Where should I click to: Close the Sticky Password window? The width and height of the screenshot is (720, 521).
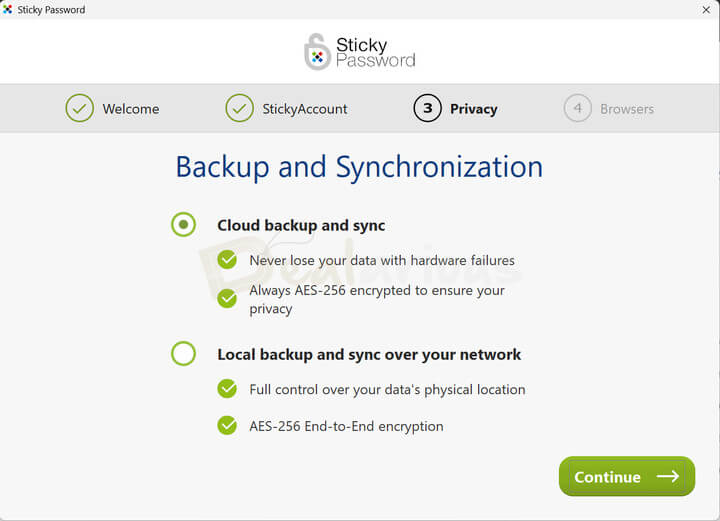706,10
